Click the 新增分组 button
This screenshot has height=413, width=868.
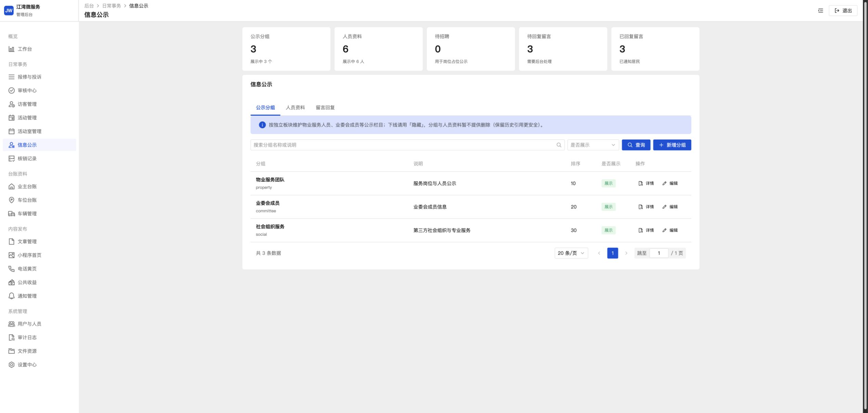pyautogui.click(x=672, y=145)
